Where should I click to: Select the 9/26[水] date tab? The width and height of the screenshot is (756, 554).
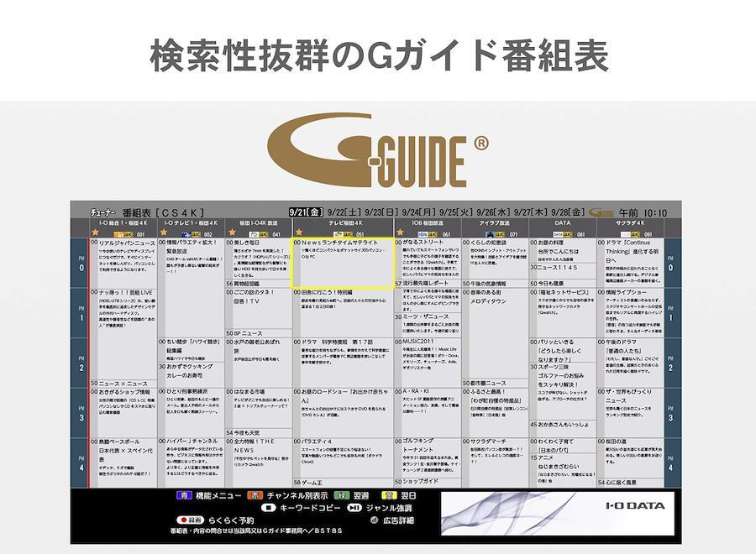point(494,212)
